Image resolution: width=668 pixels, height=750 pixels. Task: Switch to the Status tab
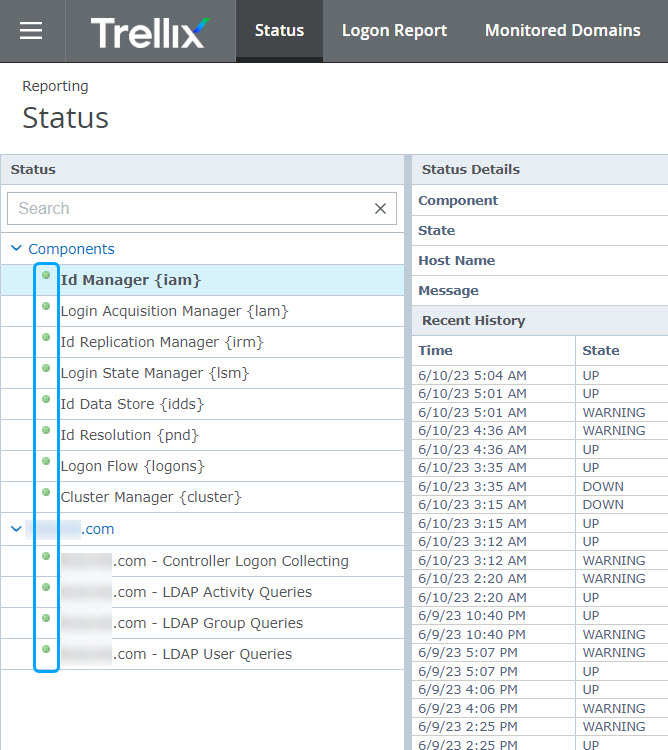279,31
